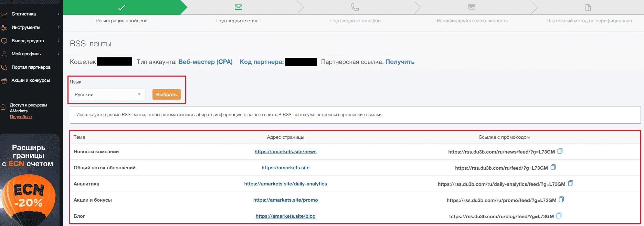Click the rss.du3b.com/ru/feed/?g=L73GM URL text

502,168
